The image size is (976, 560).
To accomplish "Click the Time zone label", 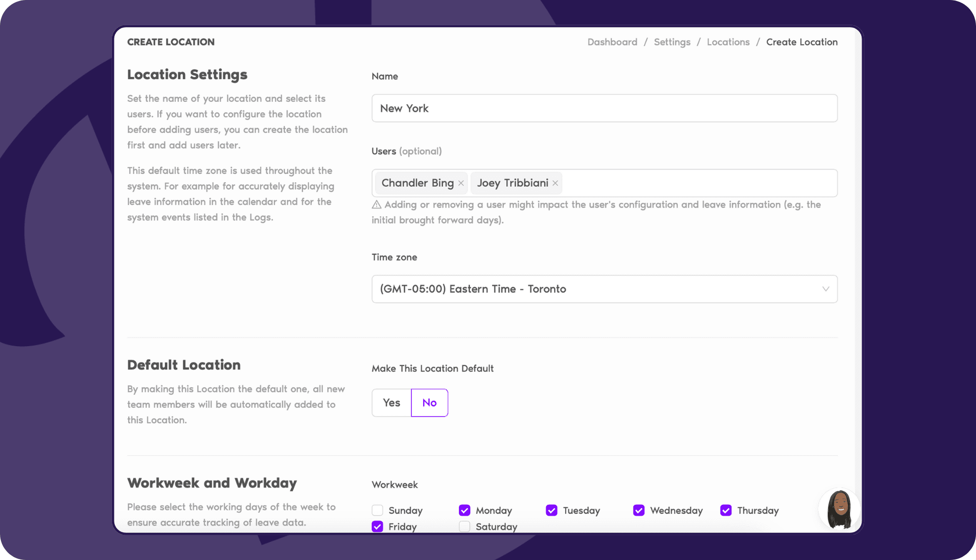I will point(394,257).
